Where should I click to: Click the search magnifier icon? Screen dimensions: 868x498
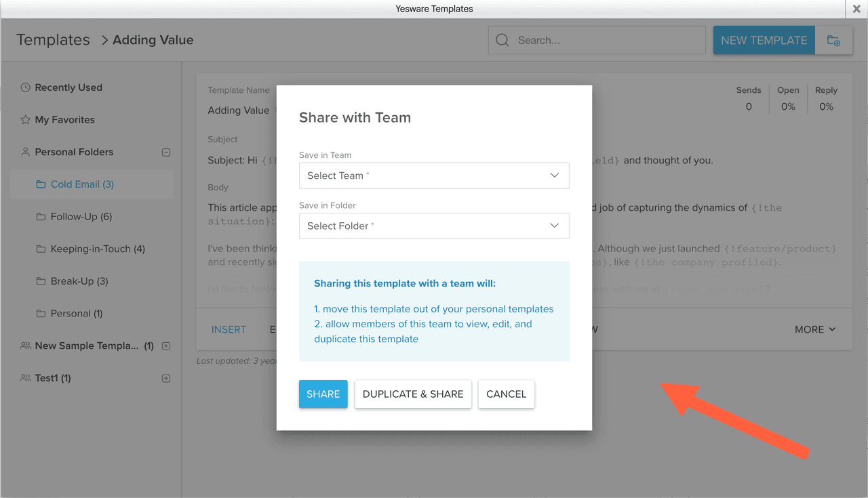click(x=502, y=40)
